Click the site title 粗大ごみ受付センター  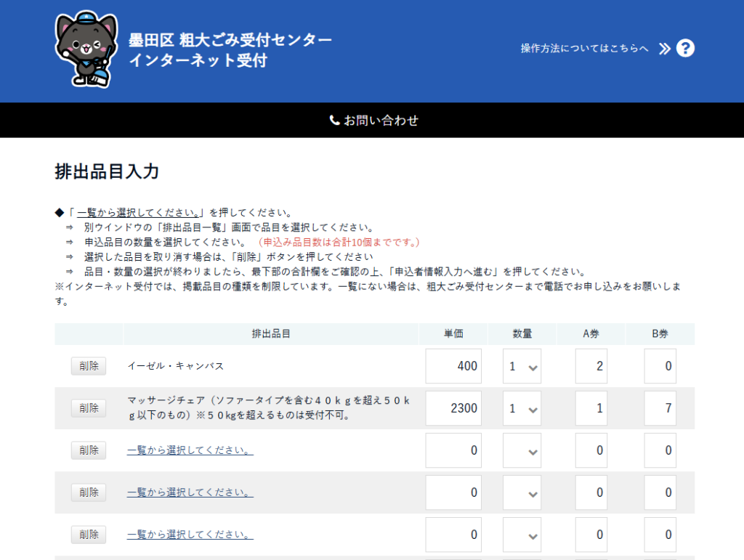tap(230, 40)
